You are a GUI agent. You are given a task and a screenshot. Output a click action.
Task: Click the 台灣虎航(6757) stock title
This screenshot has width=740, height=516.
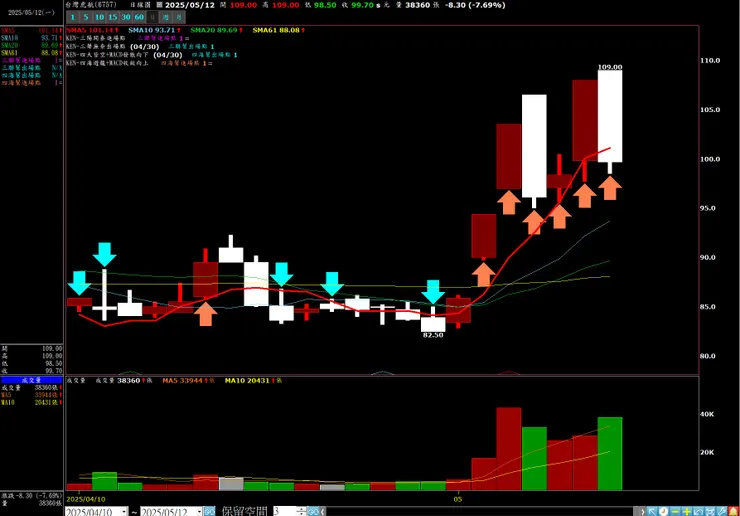tap(91, 5)
